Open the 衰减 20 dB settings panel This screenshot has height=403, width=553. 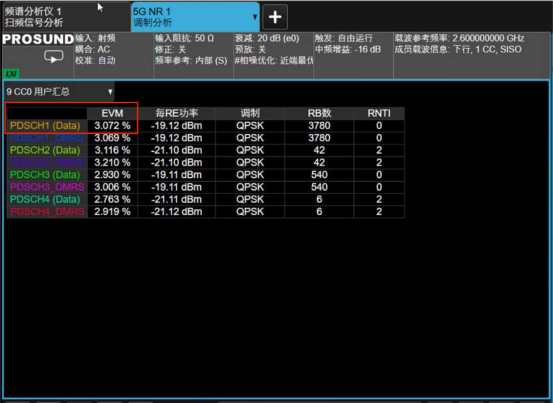273,55
